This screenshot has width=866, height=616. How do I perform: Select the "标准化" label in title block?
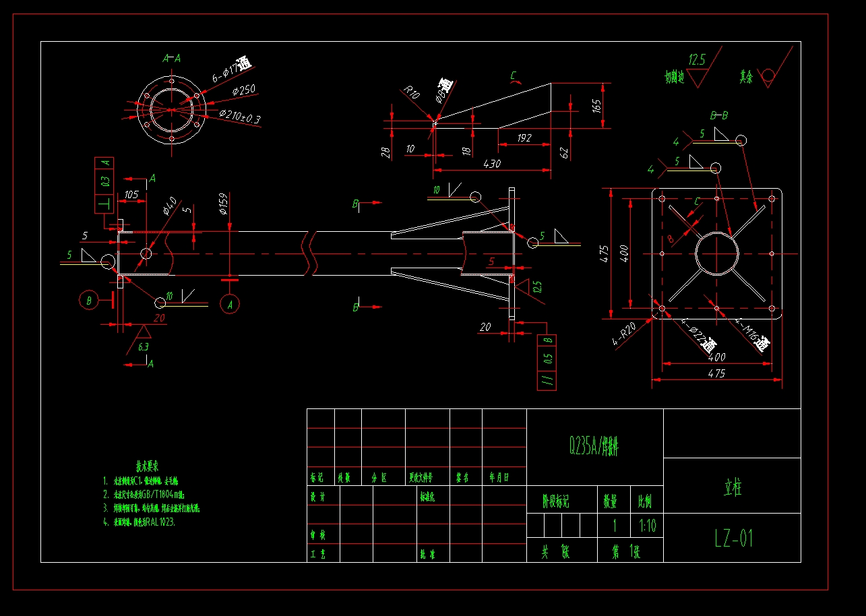pyautogui.click(x=427, y=497)
